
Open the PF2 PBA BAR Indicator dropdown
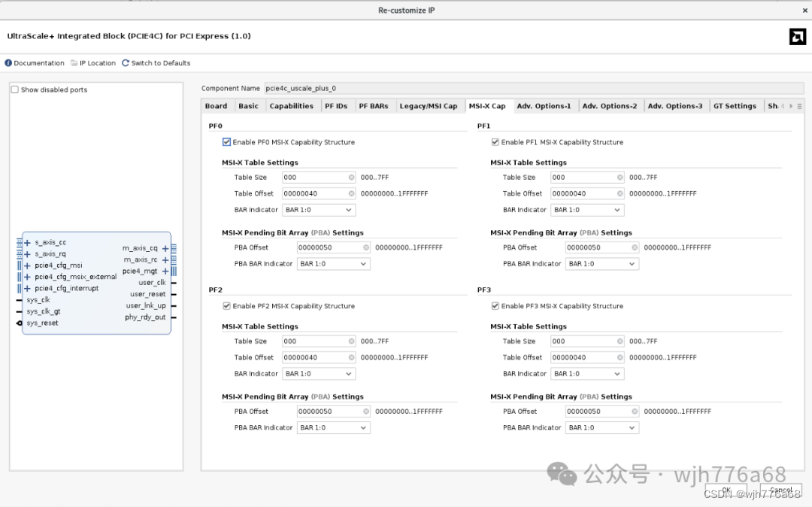coord(334,428)
